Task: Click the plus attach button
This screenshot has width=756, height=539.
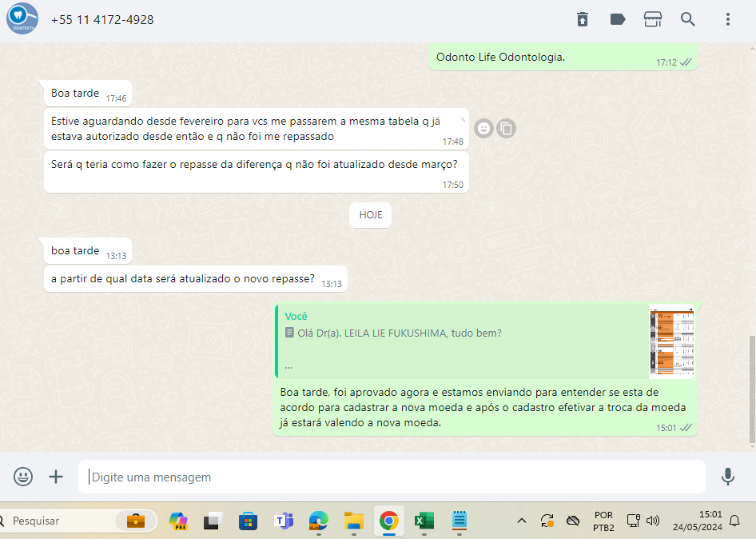Action: [56, 477]
